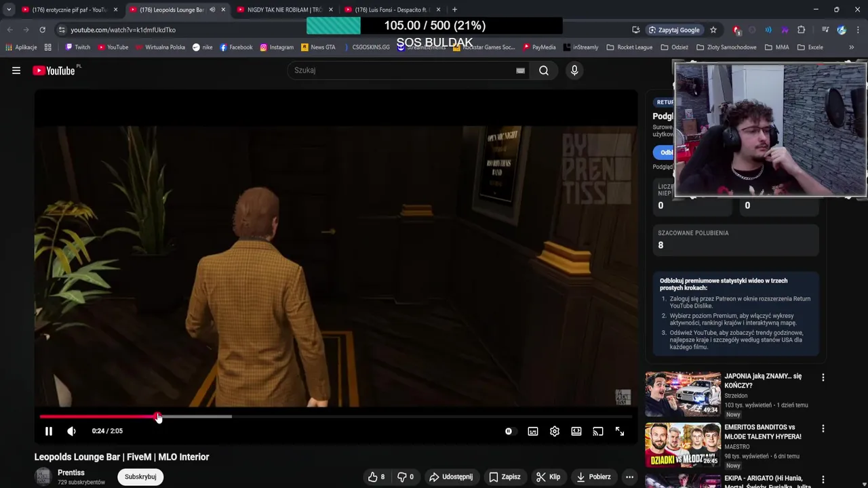Show more bookmarks chevron
Viewport: 868px width, 488px height.
tap(852, 47)
